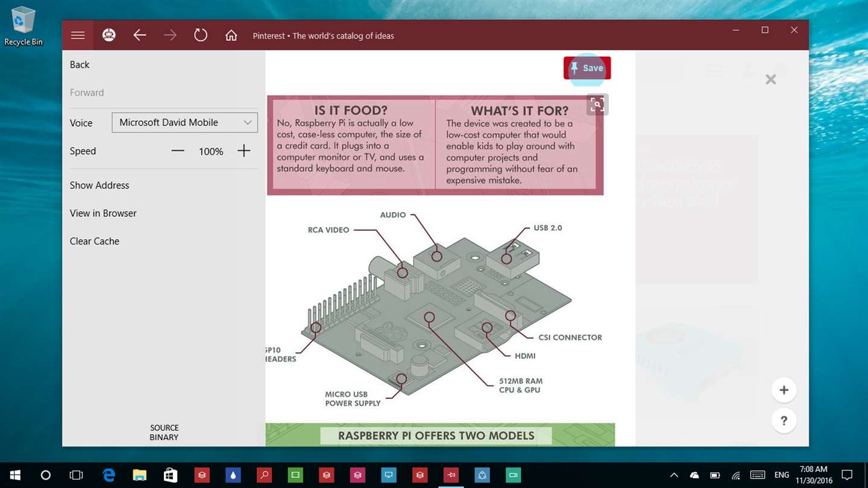Open the touch keyboard tray icon
The height and width of the screenshot is (488, 868).
tap(758, 475)
